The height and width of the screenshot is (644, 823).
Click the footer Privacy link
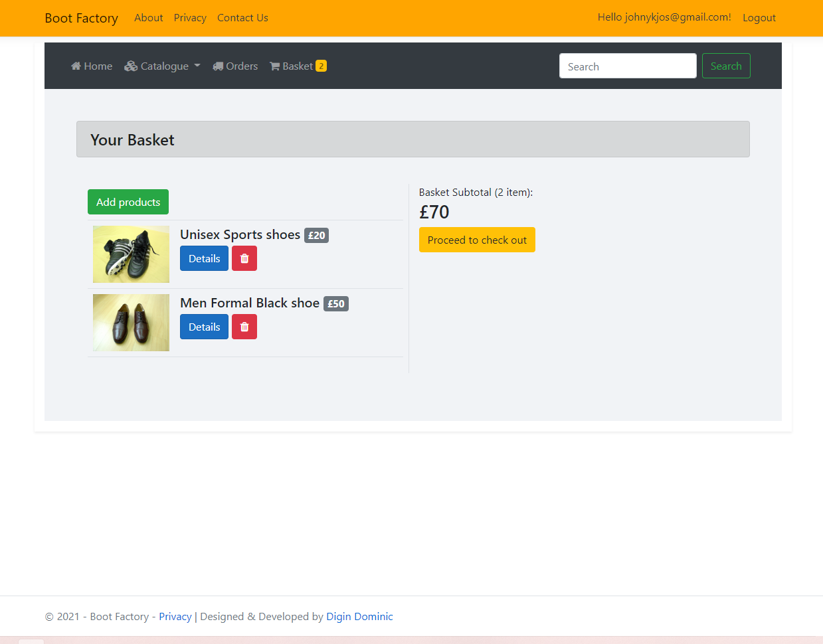pos(175,616)
